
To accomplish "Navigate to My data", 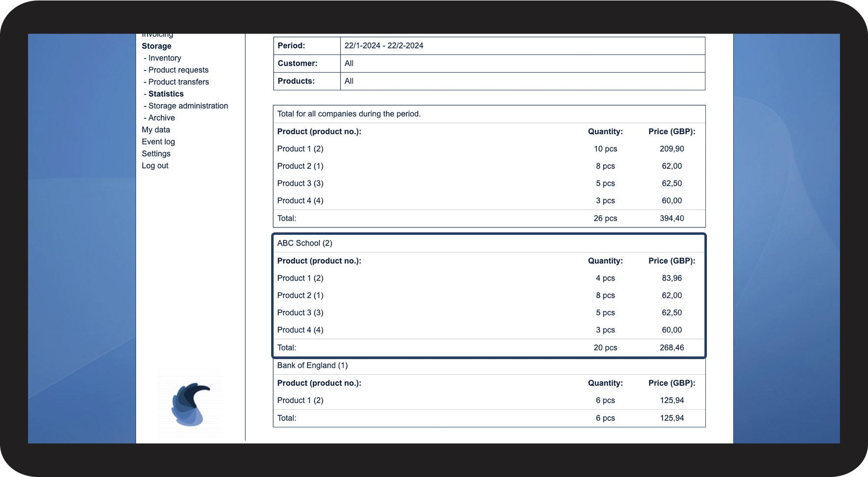I will (x=156, y=130).
